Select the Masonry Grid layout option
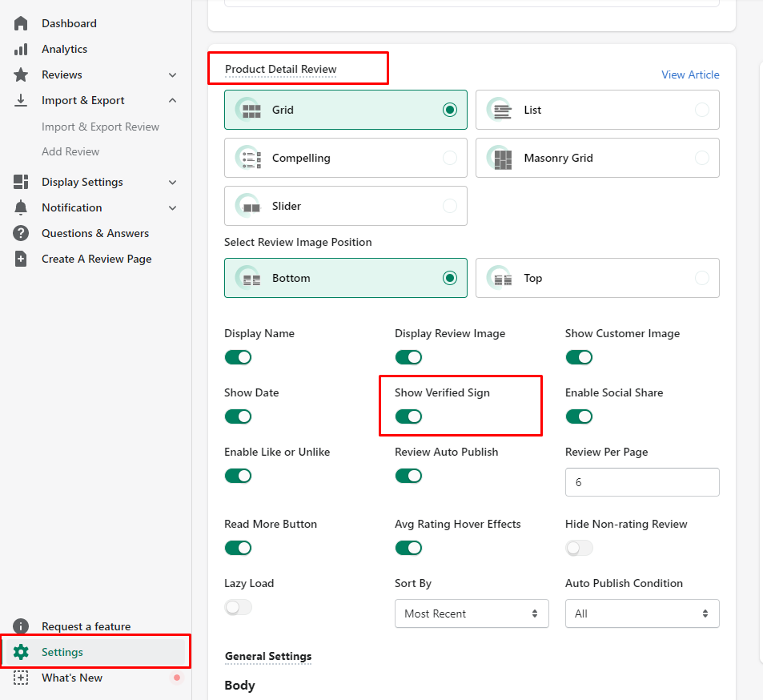 596,158
